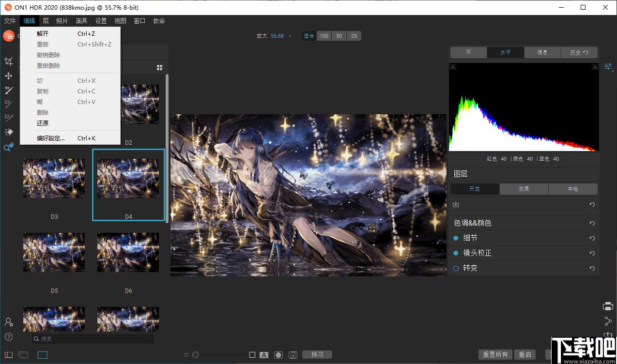
Task: Click the 搜索 search field
Action: (x=93, y=339)
